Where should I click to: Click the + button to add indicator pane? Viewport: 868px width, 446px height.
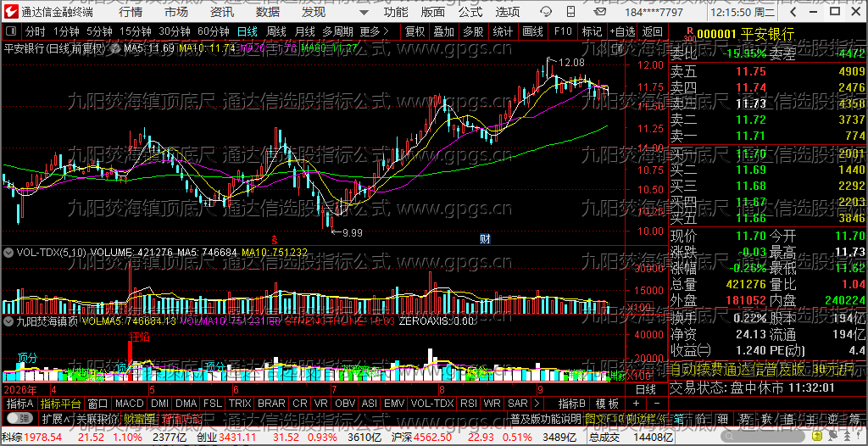(x=636, y=404)
